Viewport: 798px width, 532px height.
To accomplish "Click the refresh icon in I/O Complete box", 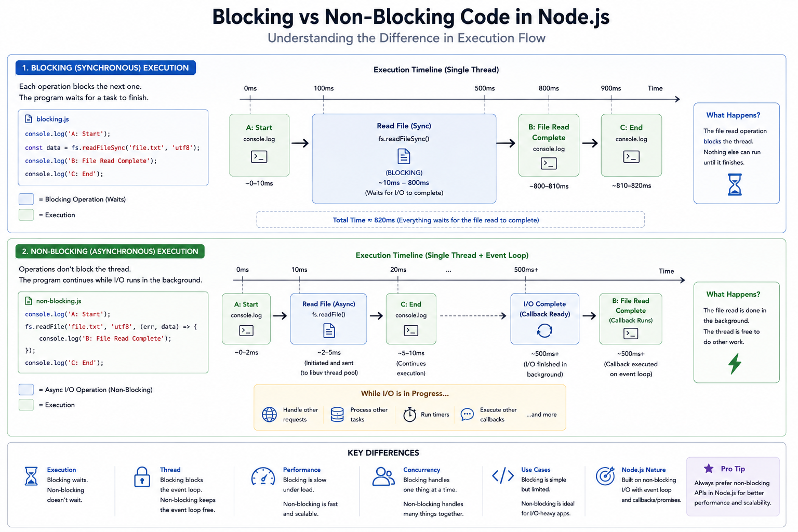I will (544, 330).
